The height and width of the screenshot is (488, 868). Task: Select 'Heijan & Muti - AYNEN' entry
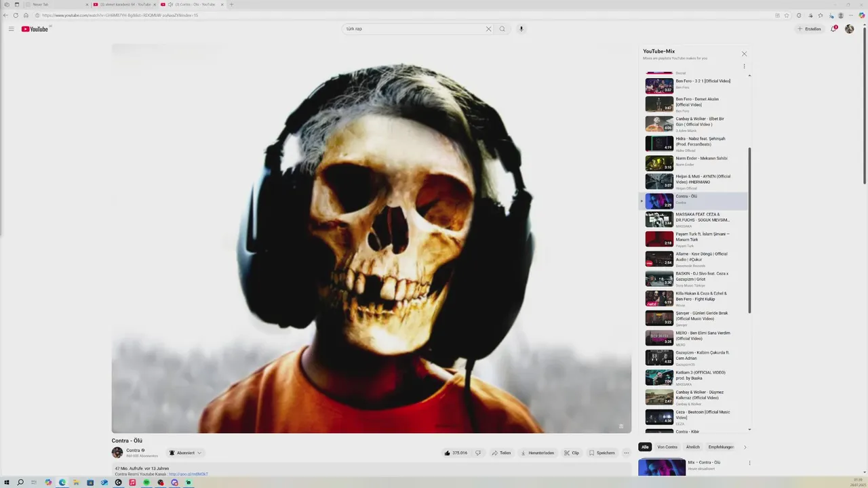click(x=694, y=181)
